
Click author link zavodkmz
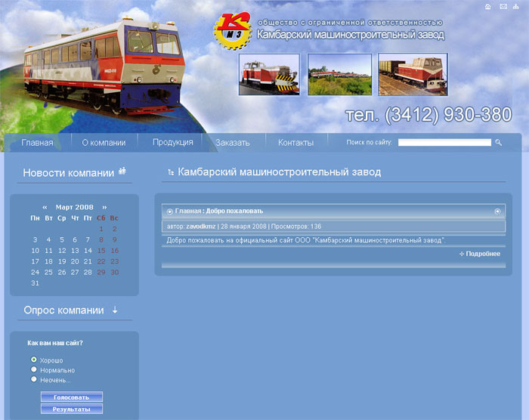pos(201,227)
